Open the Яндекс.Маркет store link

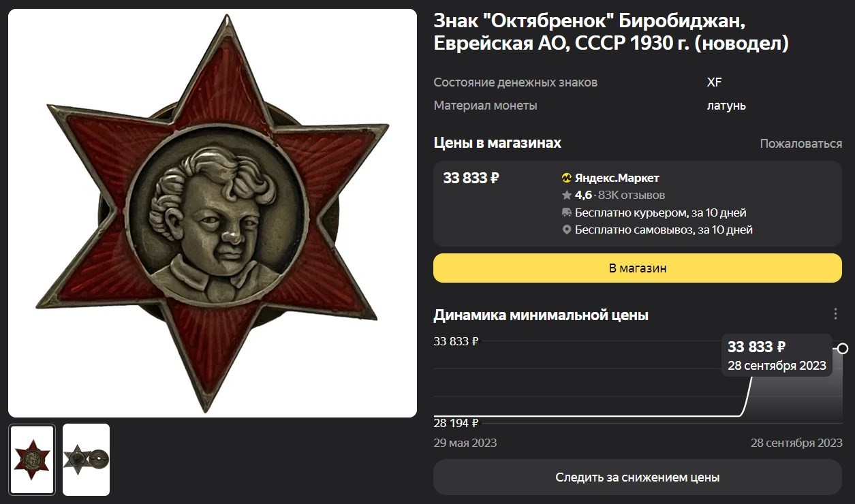[617, 178]
